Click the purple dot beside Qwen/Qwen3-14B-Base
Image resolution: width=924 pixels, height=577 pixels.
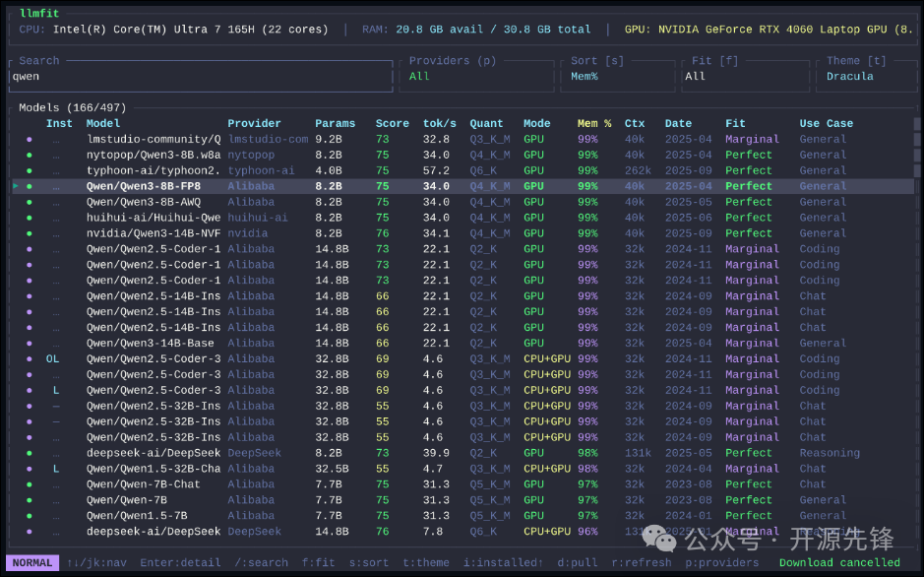click(30, 344)
